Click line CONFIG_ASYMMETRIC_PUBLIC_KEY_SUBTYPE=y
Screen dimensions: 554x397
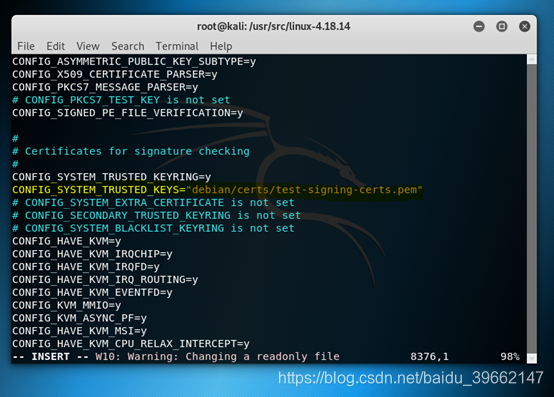pos(134,61)
